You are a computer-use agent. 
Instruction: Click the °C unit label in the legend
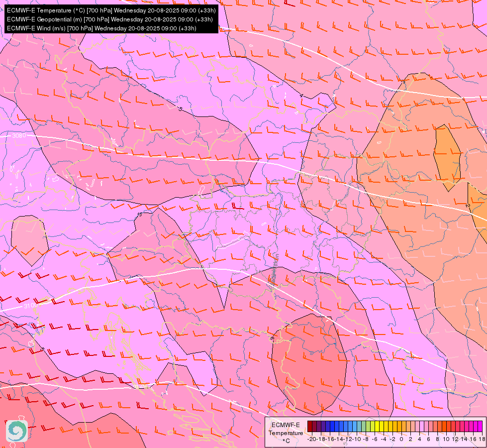tap(287, 441)
